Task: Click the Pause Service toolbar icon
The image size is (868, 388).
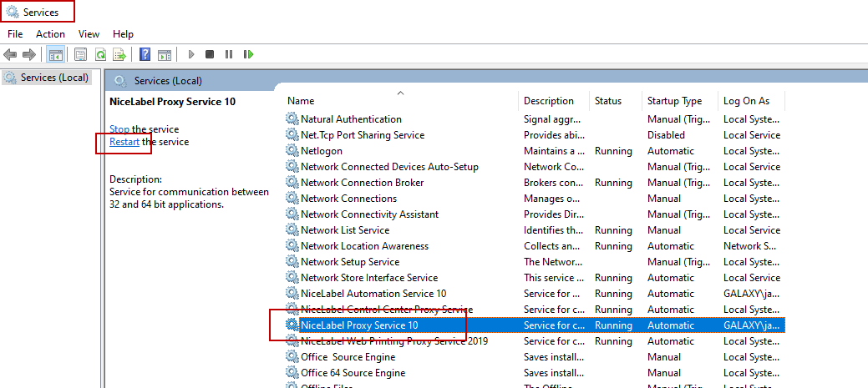Action: tap(229, 54)
